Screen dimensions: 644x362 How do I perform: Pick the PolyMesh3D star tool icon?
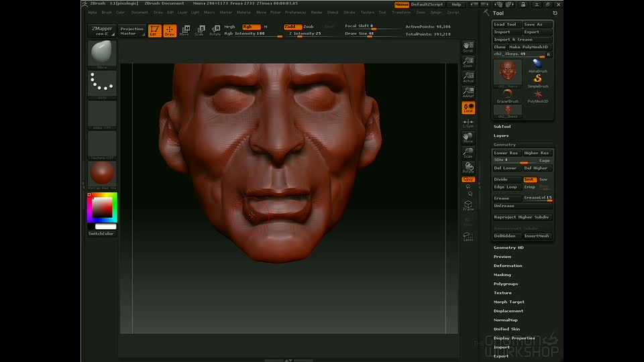point(537,96)
